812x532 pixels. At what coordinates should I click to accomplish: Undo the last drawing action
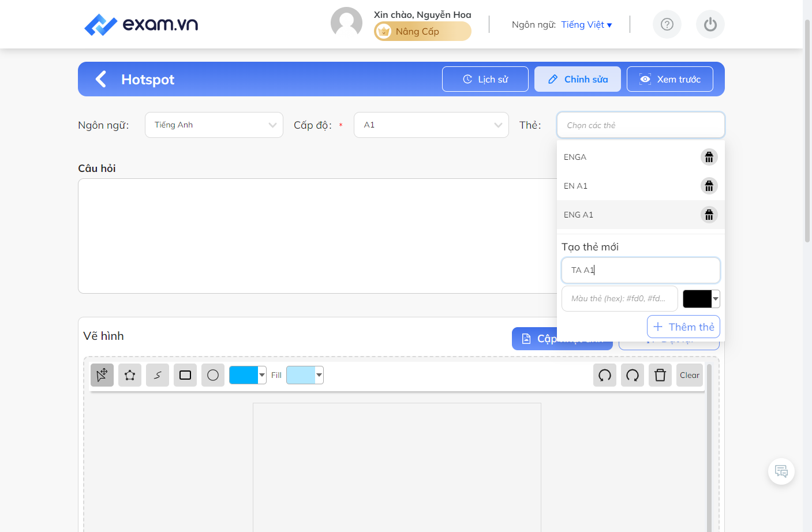[x=605, y=375]
